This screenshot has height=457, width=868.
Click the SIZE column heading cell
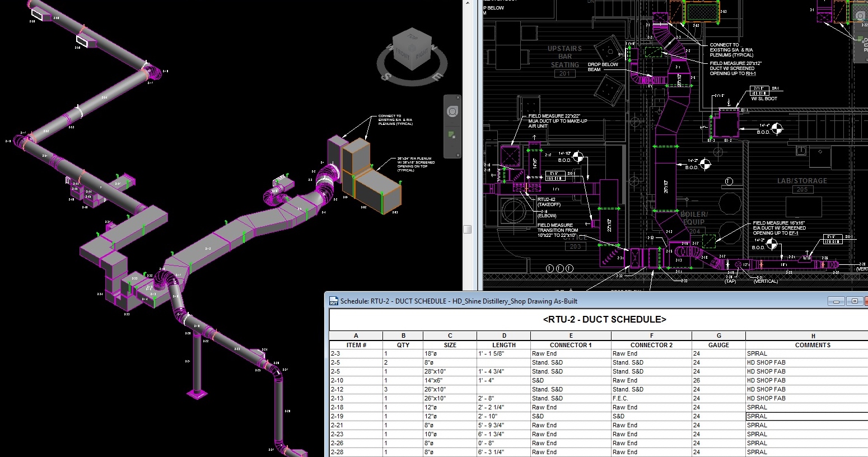point(450,345)
